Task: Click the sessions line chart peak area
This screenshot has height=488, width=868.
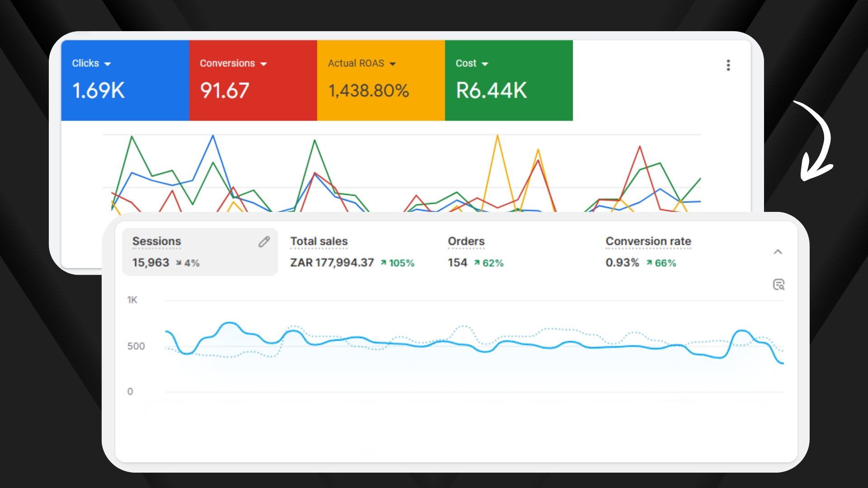Action: tap(230, 324)
